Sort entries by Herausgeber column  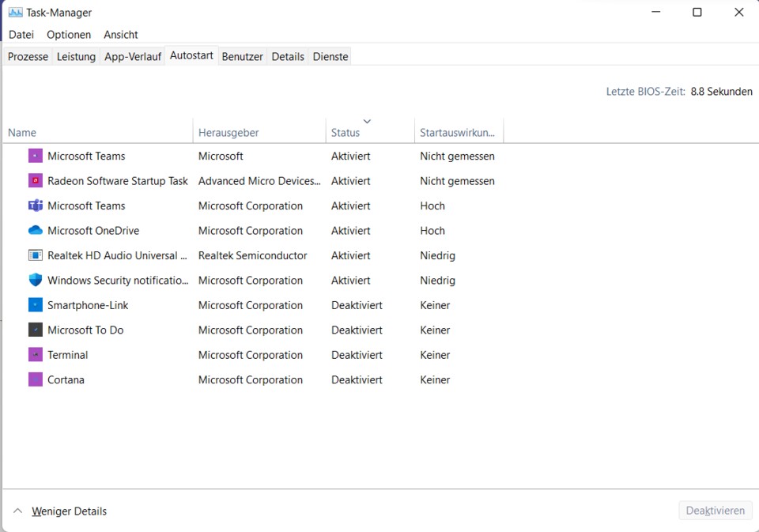click(x=228, y=133)
